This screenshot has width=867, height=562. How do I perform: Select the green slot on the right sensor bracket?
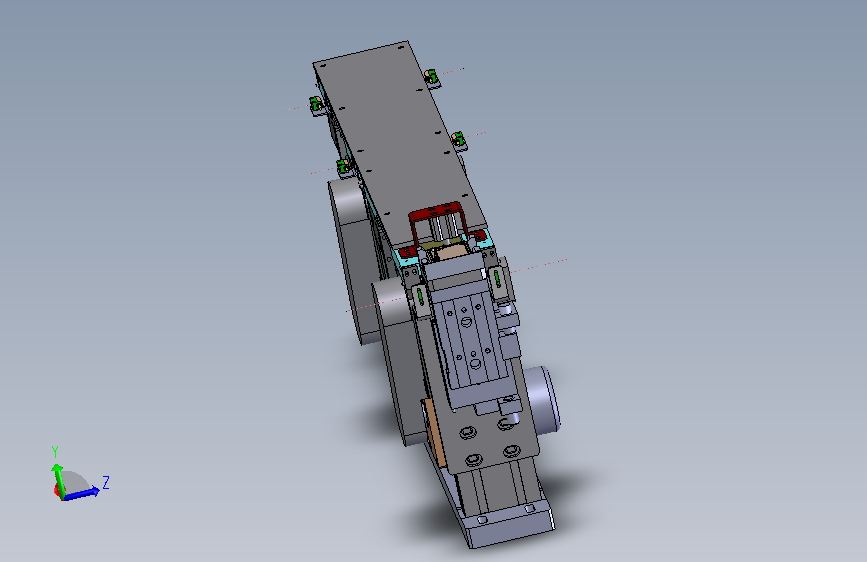[x=497, y=278]
